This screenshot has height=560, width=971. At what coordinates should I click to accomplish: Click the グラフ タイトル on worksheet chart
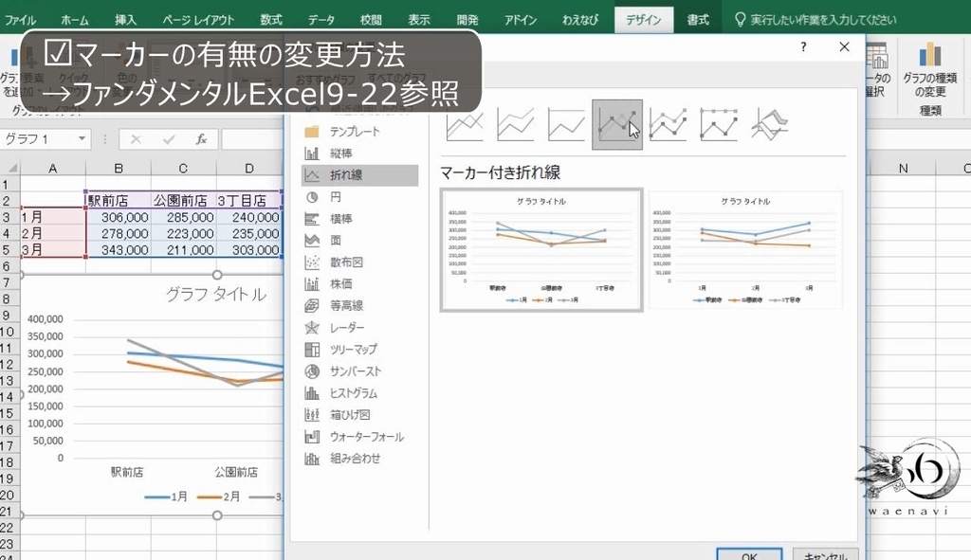[x=216, y=294]
